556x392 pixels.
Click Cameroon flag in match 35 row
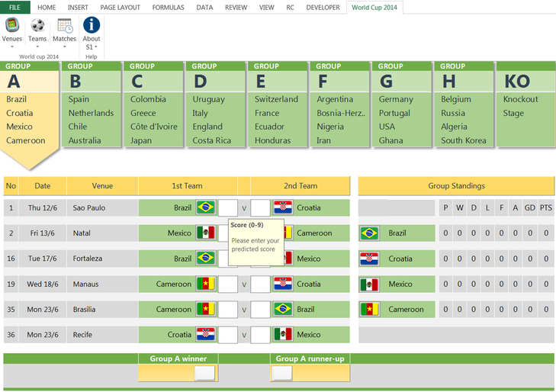tap(206, 309)
